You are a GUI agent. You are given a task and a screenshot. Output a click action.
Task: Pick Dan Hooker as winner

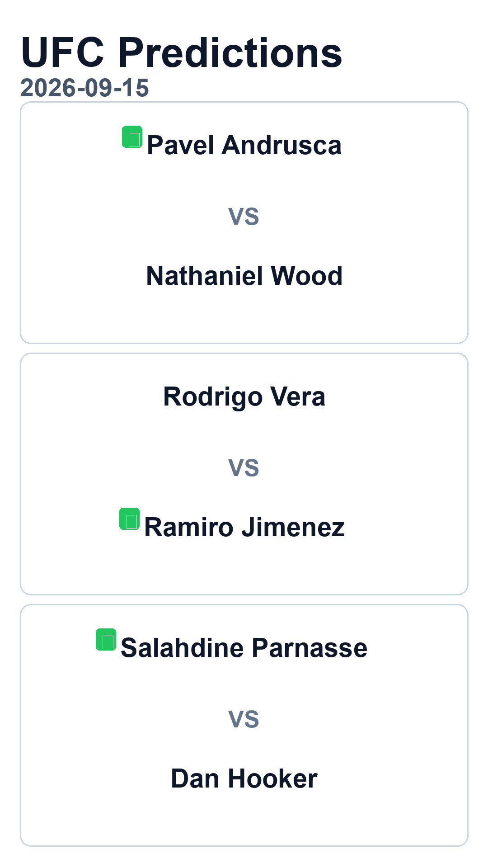pos(244,778)
